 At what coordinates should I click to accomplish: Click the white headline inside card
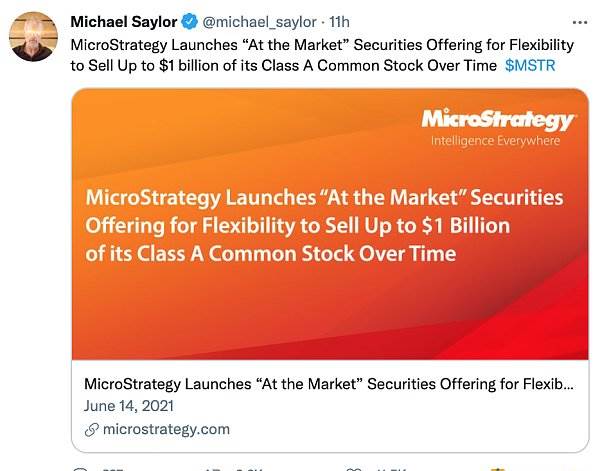[324, 226]
